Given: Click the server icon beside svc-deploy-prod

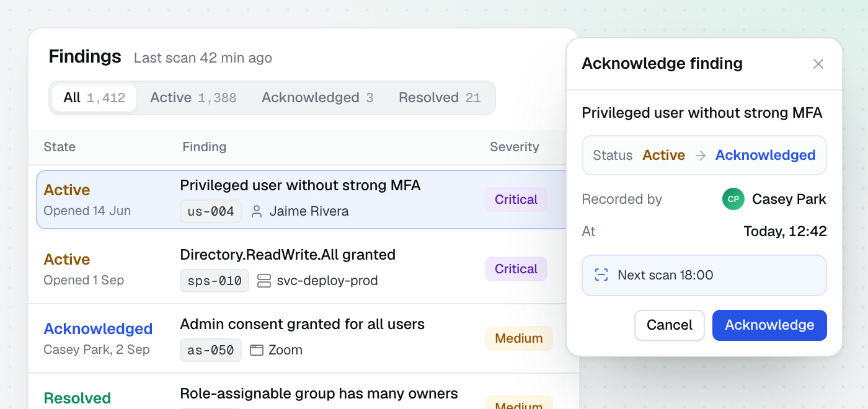Looking at the screenshot, I should [x=264, y=281].
